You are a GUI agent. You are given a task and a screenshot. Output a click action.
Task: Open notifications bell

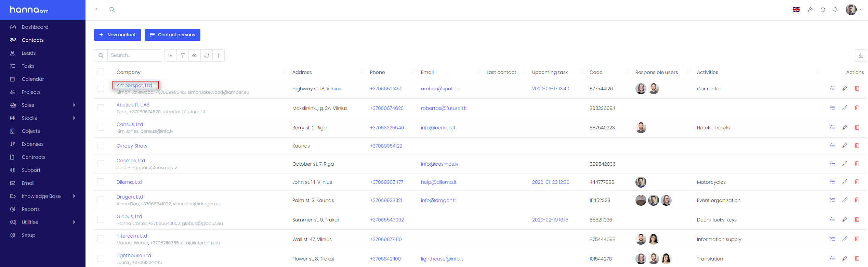tap(835, 10)
